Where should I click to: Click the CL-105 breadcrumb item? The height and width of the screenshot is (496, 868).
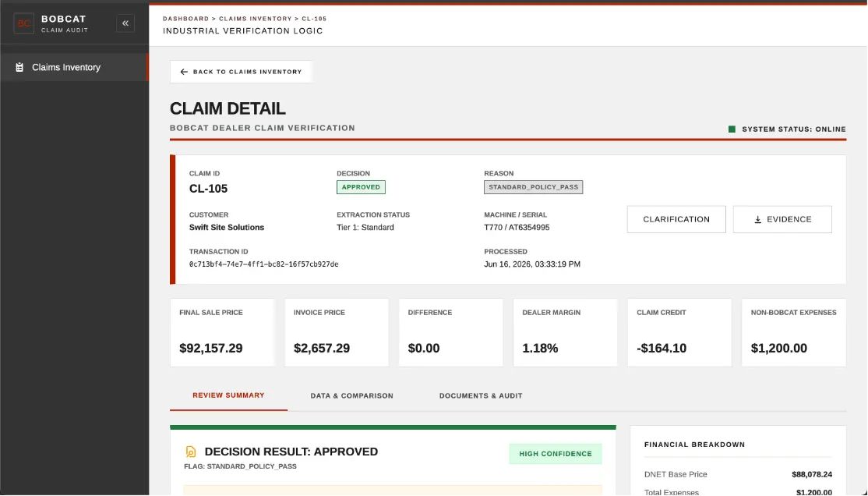click(314, 19)
